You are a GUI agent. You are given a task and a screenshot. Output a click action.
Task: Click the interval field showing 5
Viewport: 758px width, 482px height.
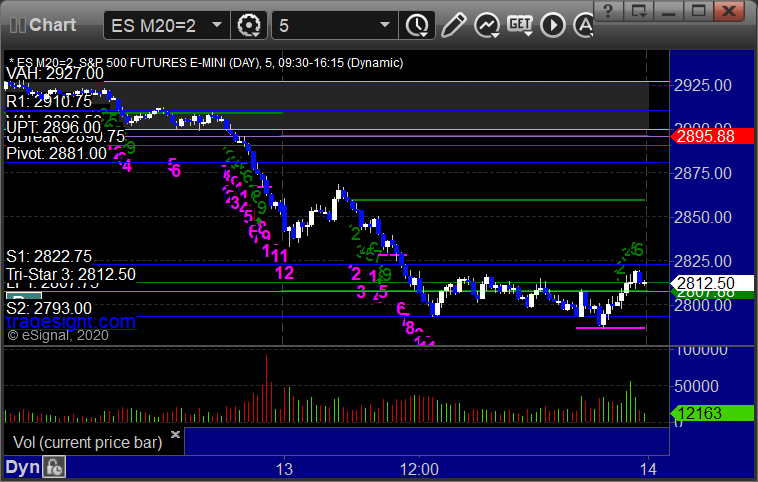click(335, 25)
